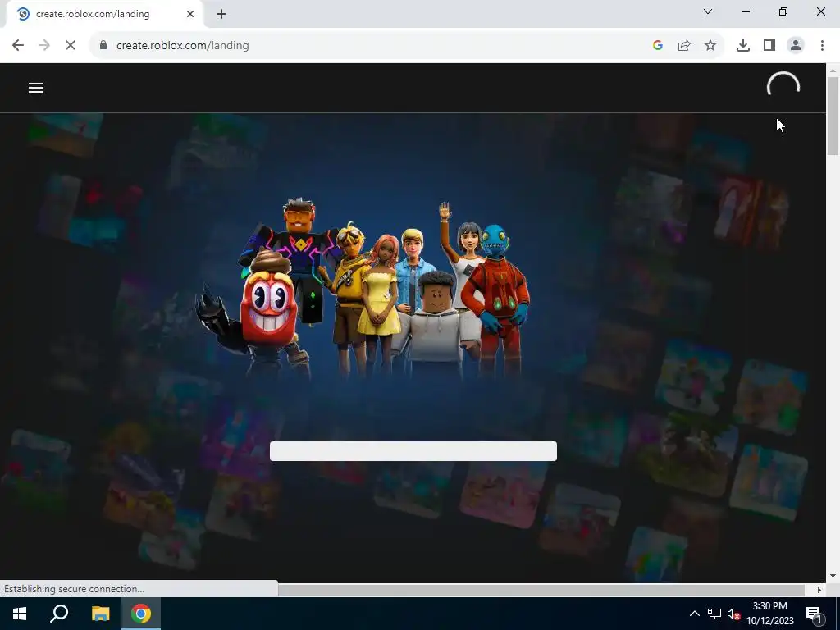Viewport: 840px width, 630px height.
Task: Open Chrome downloads
Action: (x=743, y=46)
